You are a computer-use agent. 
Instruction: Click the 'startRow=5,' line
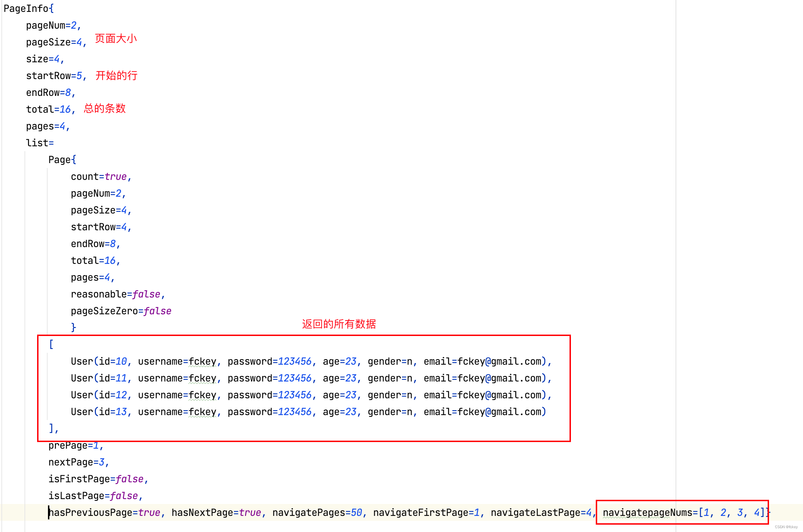pos(56,76)
